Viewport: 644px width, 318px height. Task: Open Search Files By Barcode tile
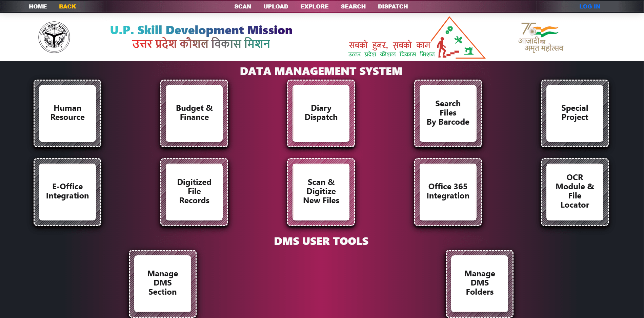[x=448, y=113]
